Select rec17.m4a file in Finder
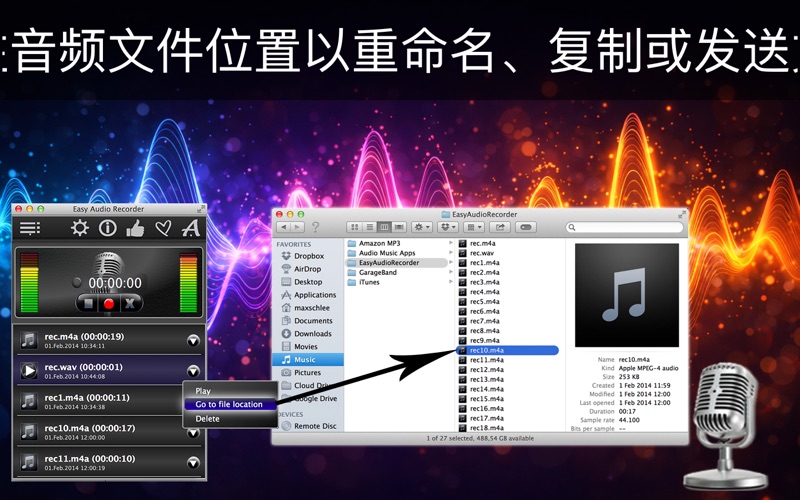The height and width of the screenshot is (500, 800). 486,418
